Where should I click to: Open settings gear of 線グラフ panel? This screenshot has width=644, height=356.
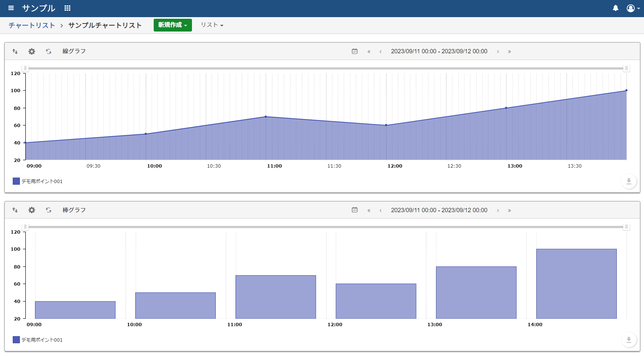(32, 51)
